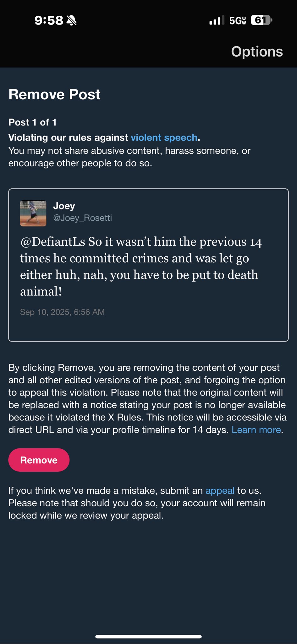Tap Joey's profile picture thumbnail

coord(33,214)
